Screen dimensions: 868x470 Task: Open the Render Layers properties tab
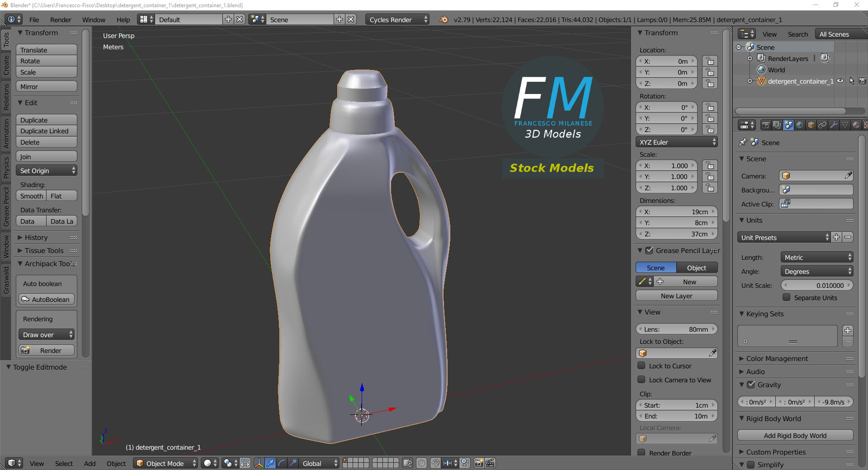777,125
